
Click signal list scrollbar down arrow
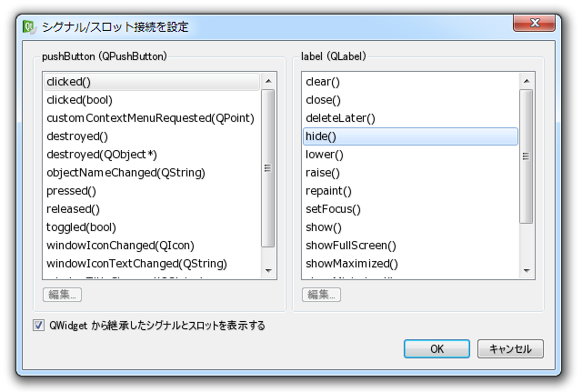point(268,271)
